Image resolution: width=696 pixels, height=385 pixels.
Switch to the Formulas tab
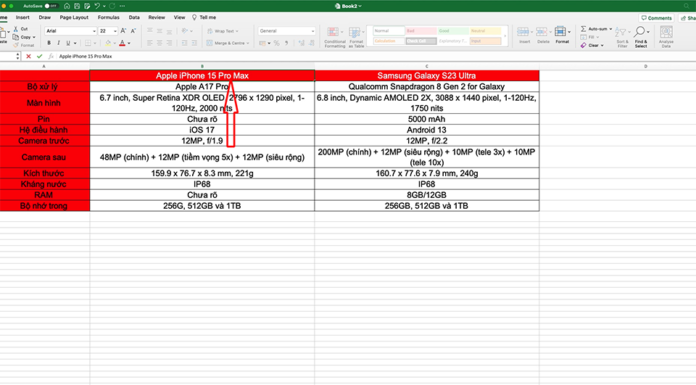(x=108, y=17)
